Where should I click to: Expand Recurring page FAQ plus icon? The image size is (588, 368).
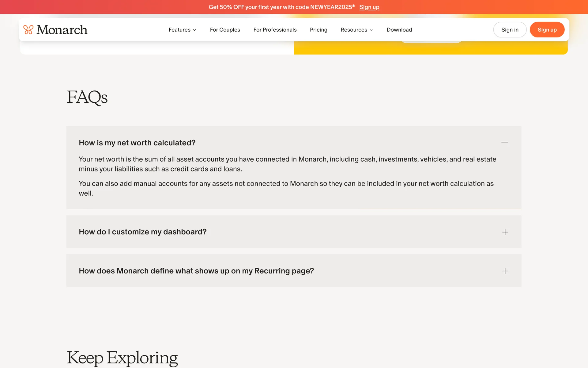coord(505,271)
